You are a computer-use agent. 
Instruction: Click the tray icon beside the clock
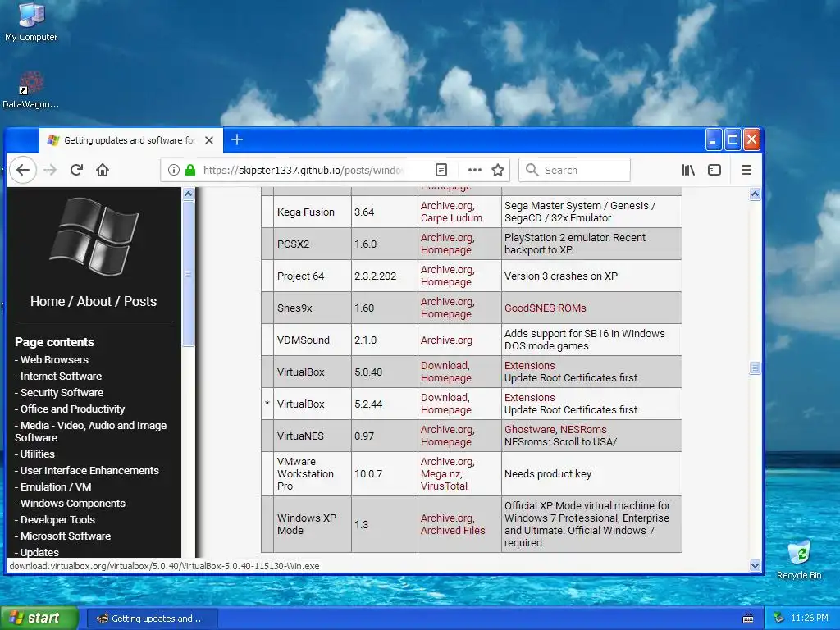(x=779, y=618)
